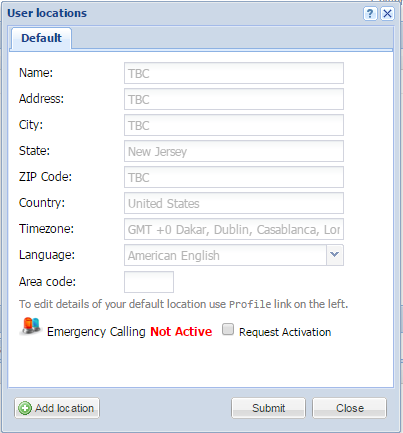The height and width of the screenshot is (433, 403).
Task: Click the Country field United States
Action: [x=234, y=203]
